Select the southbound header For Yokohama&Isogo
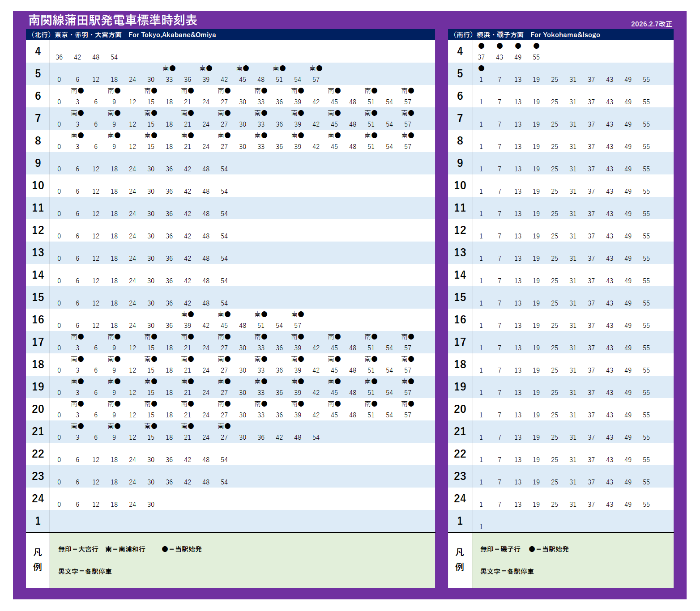700x611 pixels. click(x=565, y=35)
